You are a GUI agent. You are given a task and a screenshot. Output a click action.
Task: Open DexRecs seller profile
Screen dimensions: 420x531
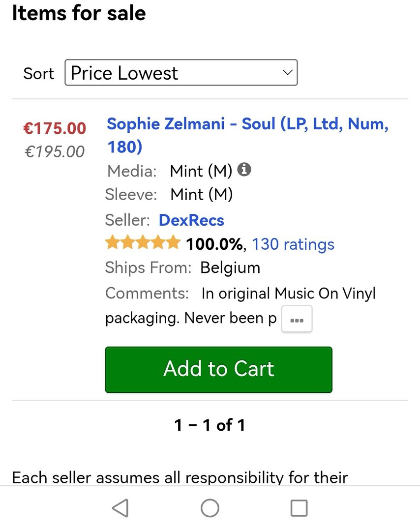[191, 220]
